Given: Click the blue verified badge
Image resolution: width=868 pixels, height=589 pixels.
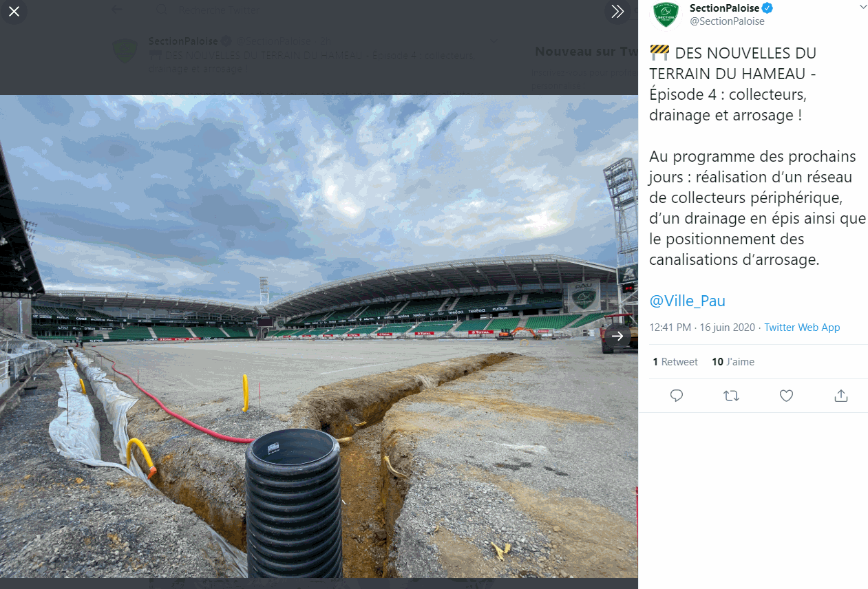Looking at the screenshot, I should [x=768, y=8].
